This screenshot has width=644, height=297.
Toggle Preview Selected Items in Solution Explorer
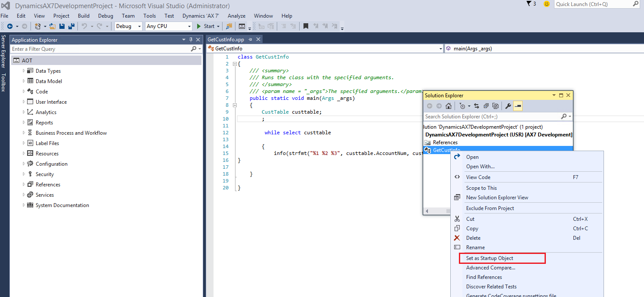tap(495, 106)
